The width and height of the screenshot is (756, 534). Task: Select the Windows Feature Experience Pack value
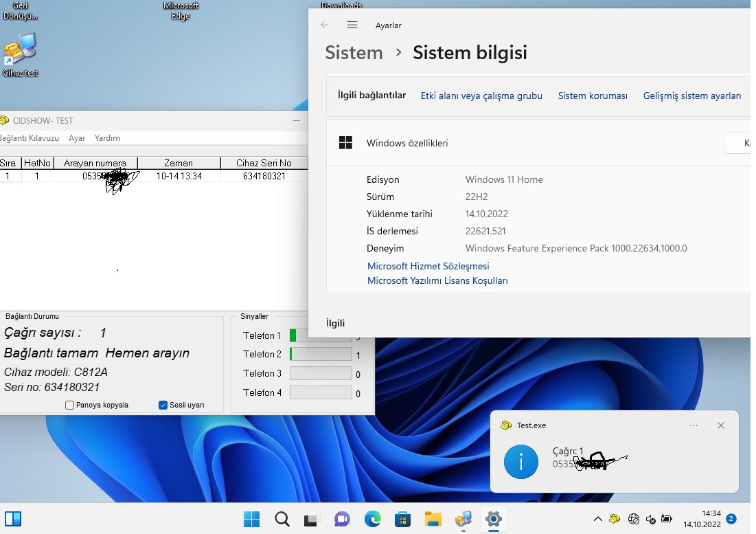(x=576, y=248)
